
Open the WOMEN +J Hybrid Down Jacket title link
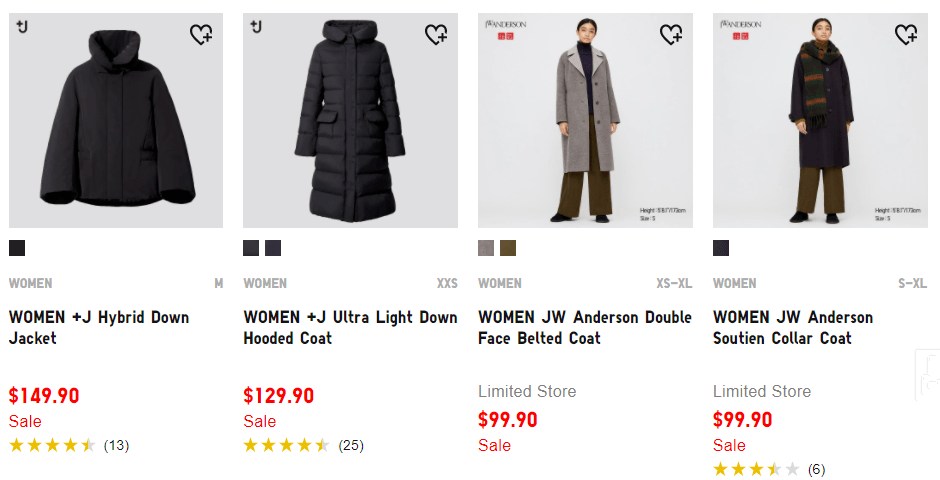99,328
